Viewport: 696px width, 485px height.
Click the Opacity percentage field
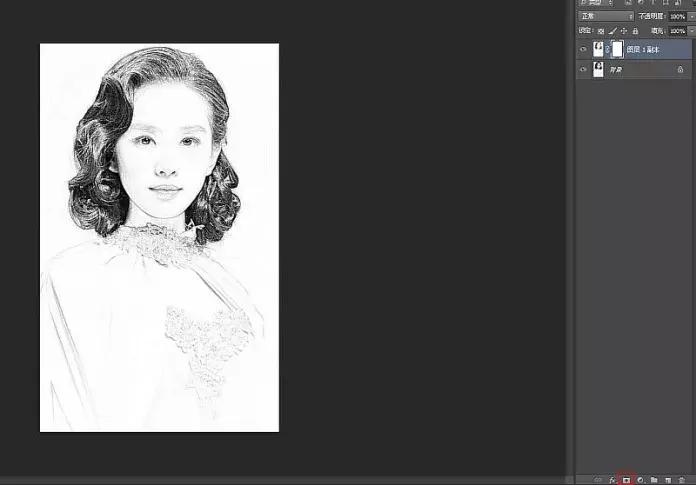click(x=677, y=17)
